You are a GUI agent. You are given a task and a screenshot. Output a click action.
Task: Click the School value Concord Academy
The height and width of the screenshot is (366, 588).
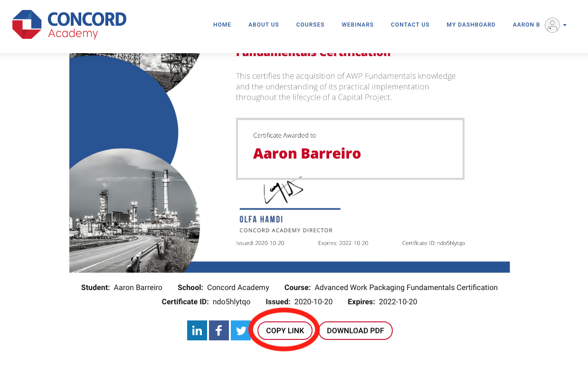[238, 288]
